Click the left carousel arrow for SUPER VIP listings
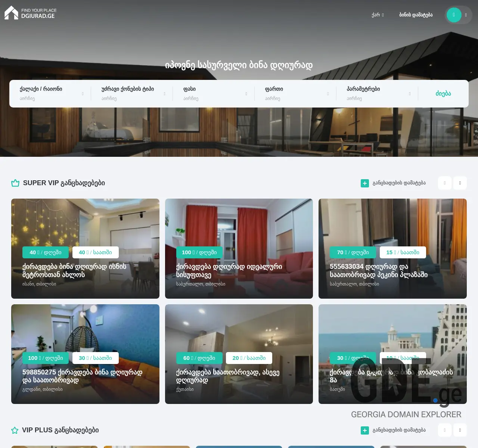The height and width of the screenshot is (448, 478). 444,183
